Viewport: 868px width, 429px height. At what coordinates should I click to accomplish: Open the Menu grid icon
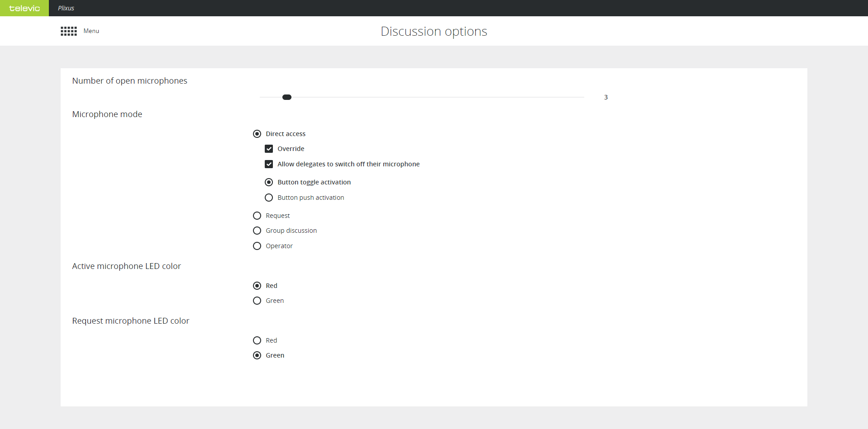pos(69,31)
